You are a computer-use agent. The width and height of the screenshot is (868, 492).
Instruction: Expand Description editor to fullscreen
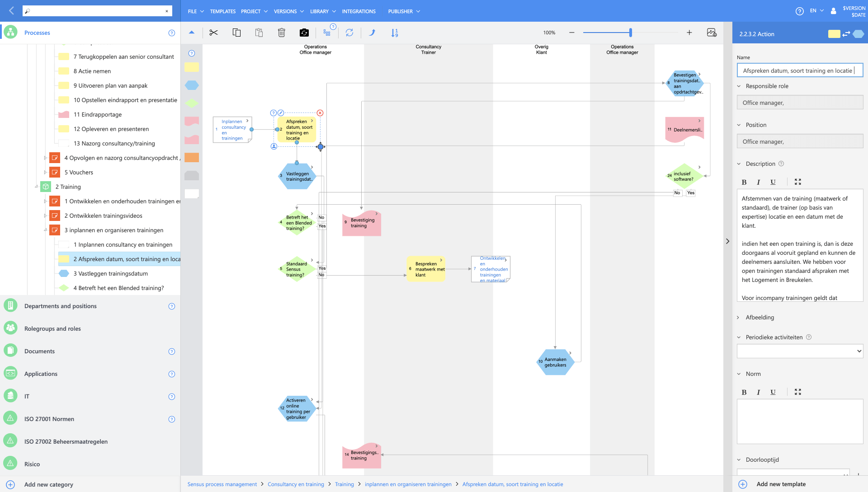798,182
